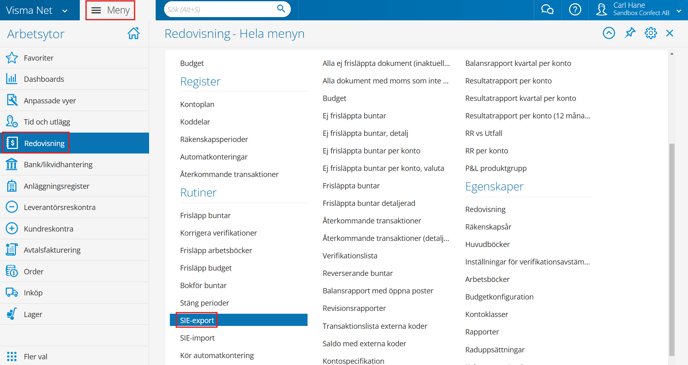Image resolution: width=688 pixels, height=365 pixels.
Task: Open the Kundreskontra plus-circle icon
Action: (x=12, y=229)
